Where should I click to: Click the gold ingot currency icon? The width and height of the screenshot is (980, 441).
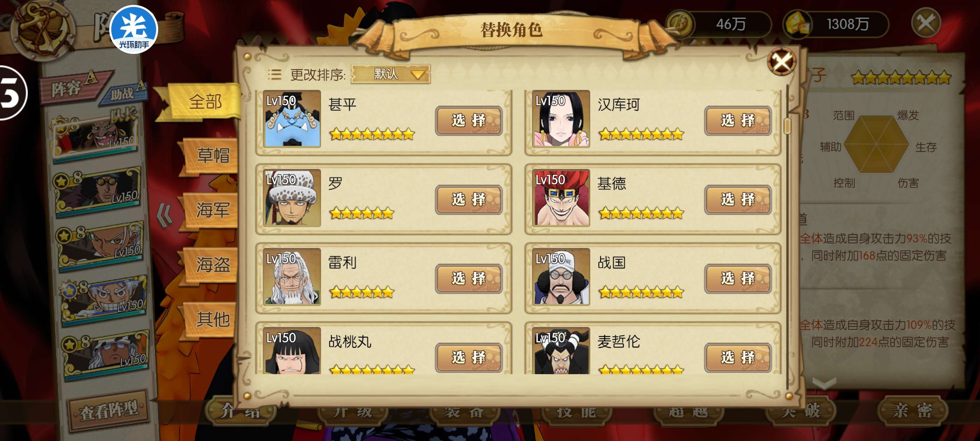pos(797,24)
